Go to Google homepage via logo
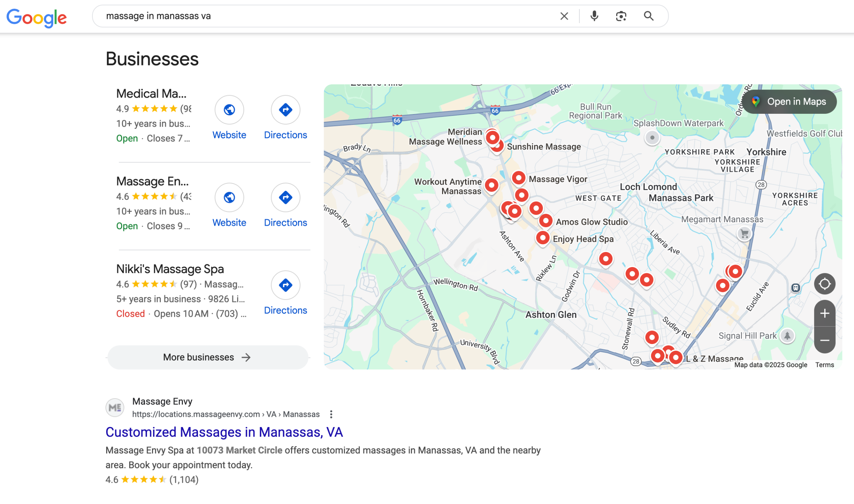Screen dimensions: 854x504 [x=36, y=17]
